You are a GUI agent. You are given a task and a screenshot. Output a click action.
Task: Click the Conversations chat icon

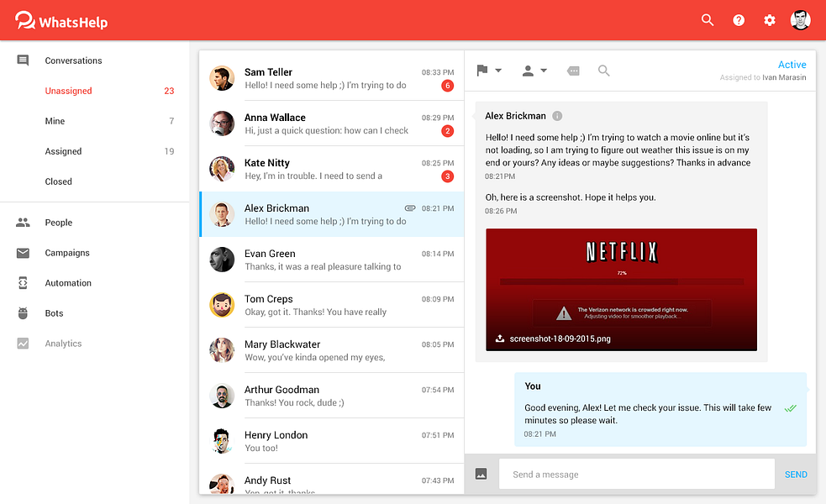23,60
